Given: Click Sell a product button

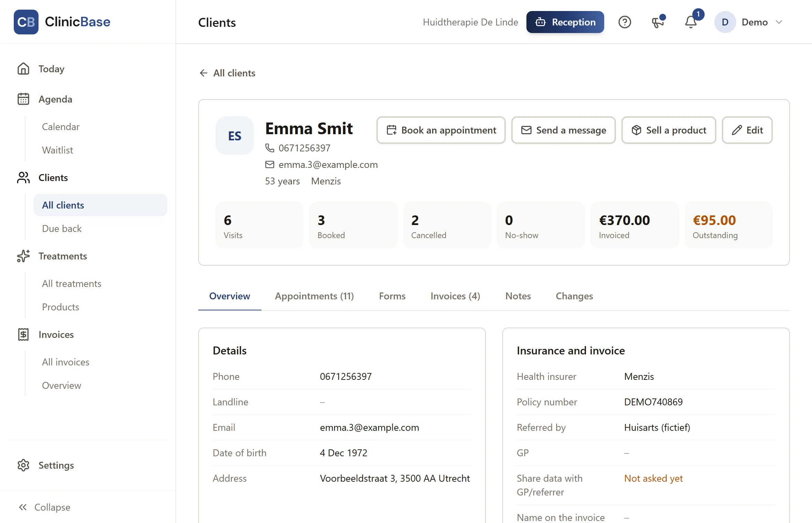Looking at the screenshot, I should tap(669, 130).
